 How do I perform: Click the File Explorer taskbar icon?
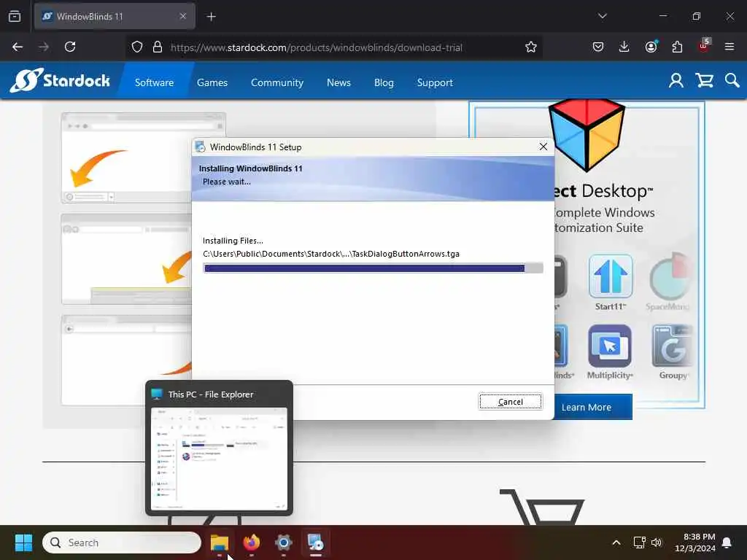pos(220,542)
